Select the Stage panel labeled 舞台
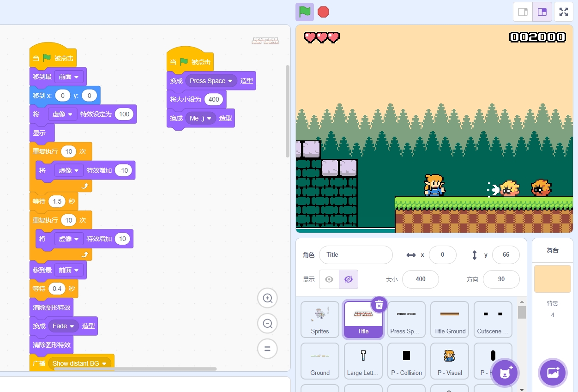Screen dimensions: 578x392 [x=553, y=250]
